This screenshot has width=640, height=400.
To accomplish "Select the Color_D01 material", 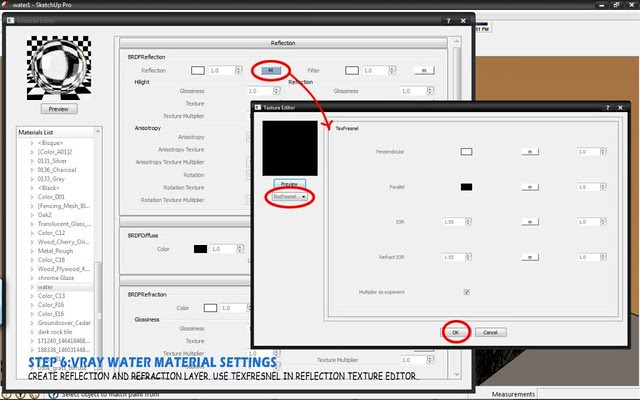I will click(51, 197).
